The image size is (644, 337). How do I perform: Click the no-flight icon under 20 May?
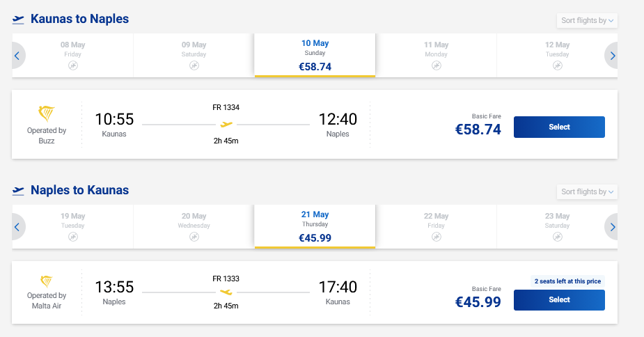click(x=194, y=237)
